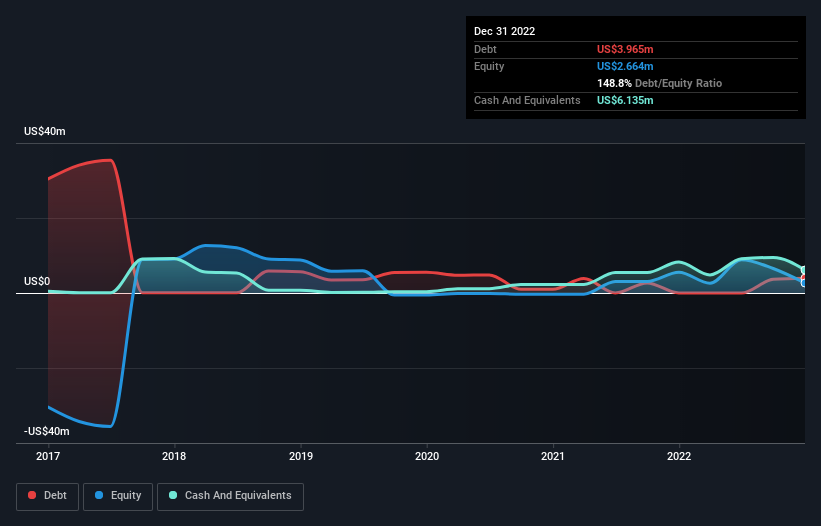Click the teal cash end-point marker
The image size is (821, 526).
804,270
